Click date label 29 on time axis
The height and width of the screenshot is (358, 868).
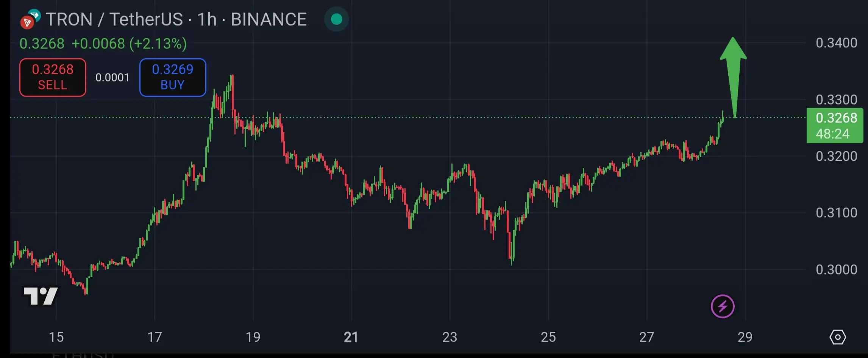click(x=745, y=337)
